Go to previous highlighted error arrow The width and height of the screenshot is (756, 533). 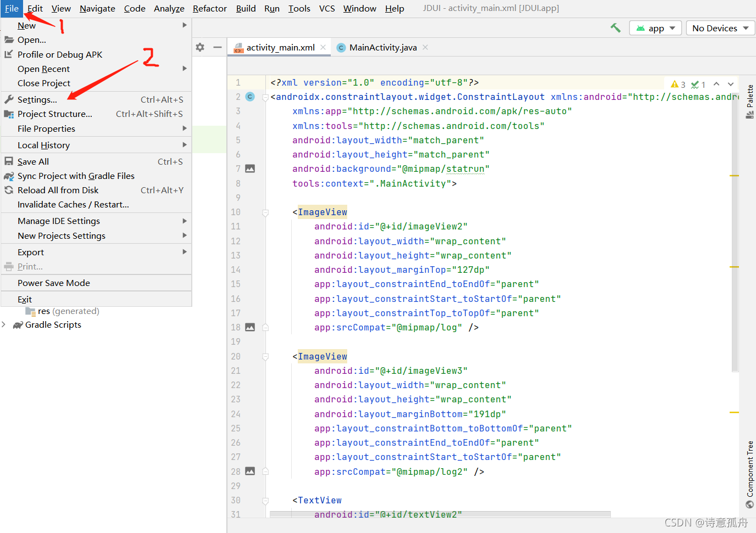[x=716, y=84]
